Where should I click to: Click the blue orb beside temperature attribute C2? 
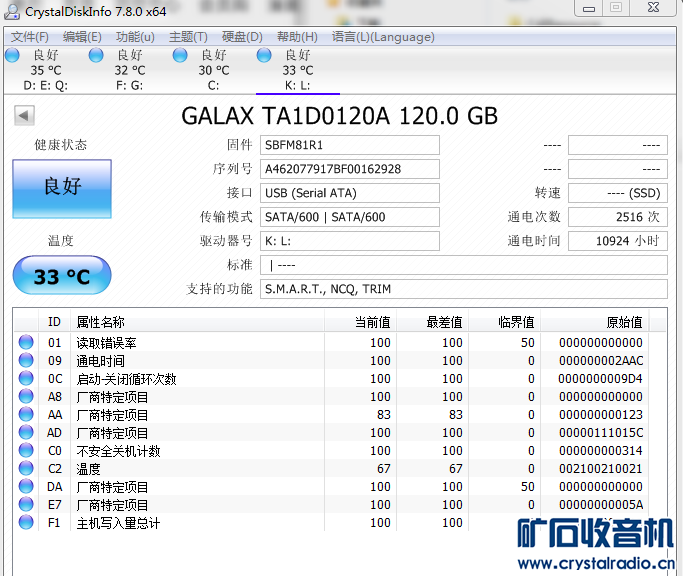tap(26, 469)
